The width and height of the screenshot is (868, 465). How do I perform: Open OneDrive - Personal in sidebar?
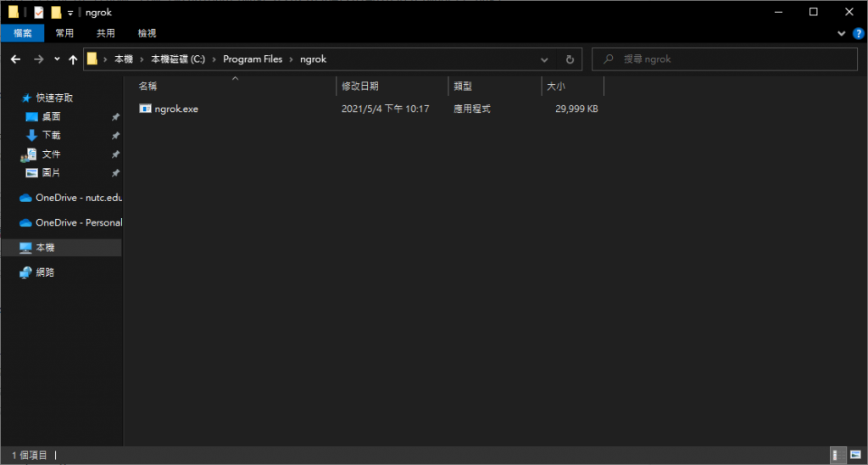click(x=79, y=223)
